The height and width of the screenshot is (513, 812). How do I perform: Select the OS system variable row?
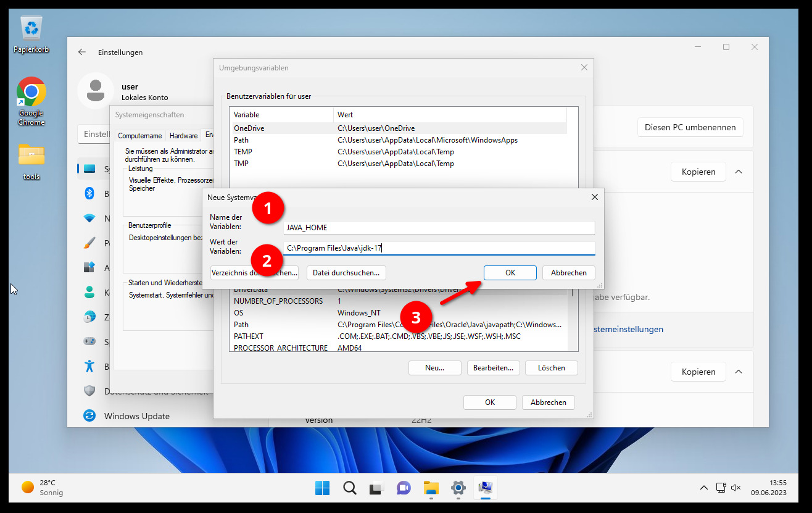coord(398,313)
